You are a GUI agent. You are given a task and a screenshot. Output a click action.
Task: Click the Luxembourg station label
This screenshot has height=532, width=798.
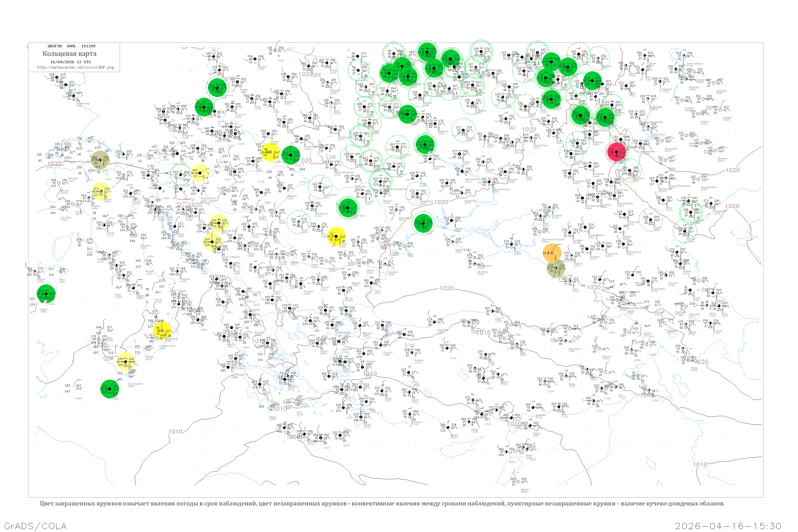82,103
